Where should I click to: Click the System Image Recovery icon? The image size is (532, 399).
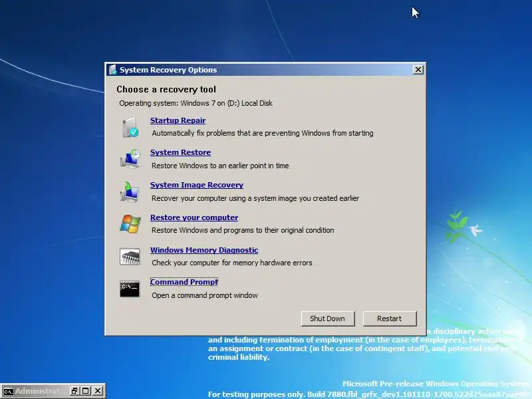(x=129, y=192)
